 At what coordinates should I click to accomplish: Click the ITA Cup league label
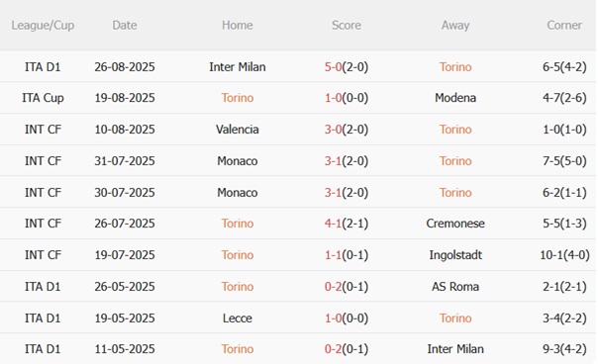click(x=43, y=98)
